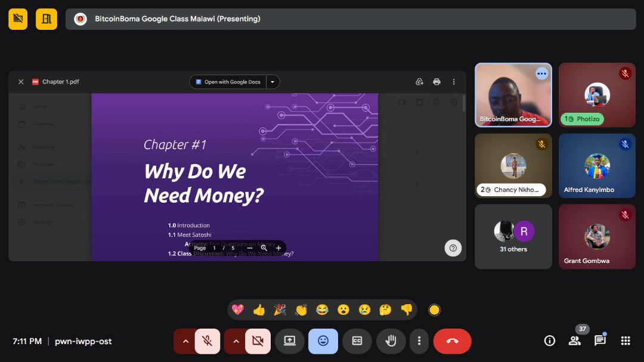Click the yellow door-shaped extension icon
This screenshot has width=644, height=362.
click(47, 19)
